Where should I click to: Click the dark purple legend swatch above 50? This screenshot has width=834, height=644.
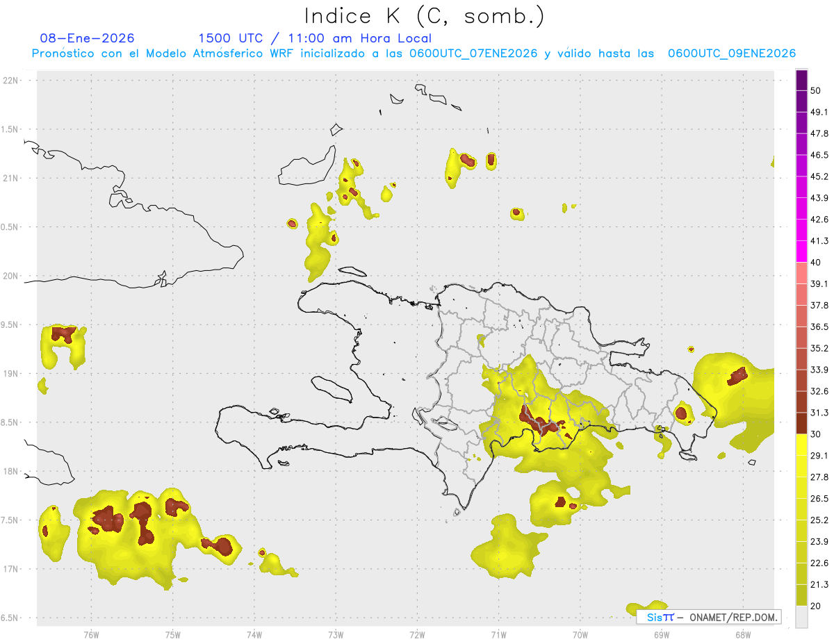[x=801, y=81]
